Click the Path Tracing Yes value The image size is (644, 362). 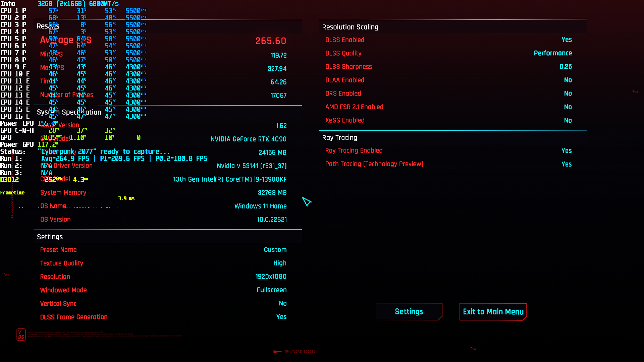tap(567, 164)
